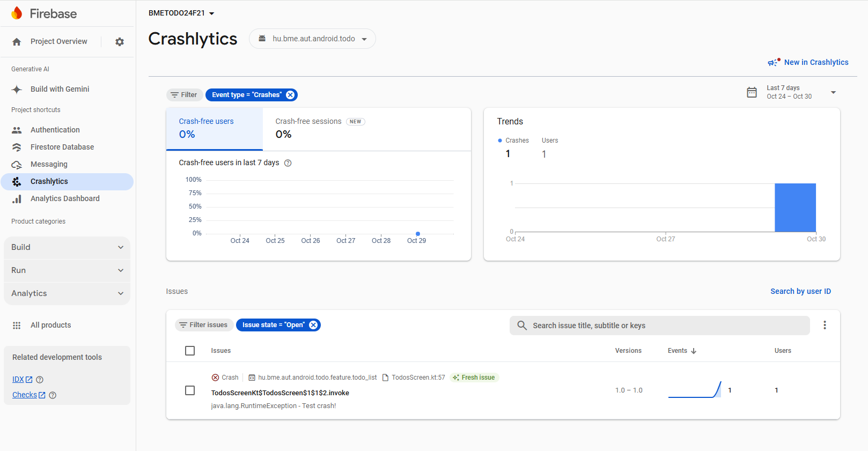This screenshot has width=868, height=451.
Task: Click the New in Crashlytics megaphone icon
Action: tap(774, 62)
